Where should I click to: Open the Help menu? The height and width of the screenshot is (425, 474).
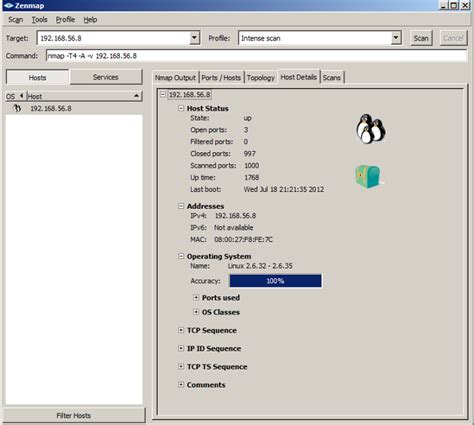(x=90, y=20)
